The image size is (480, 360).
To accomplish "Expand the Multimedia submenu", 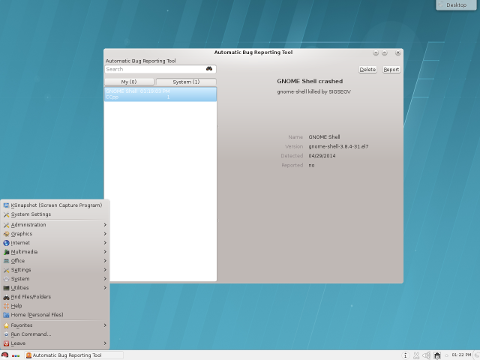I will click(x=56, y=252).
